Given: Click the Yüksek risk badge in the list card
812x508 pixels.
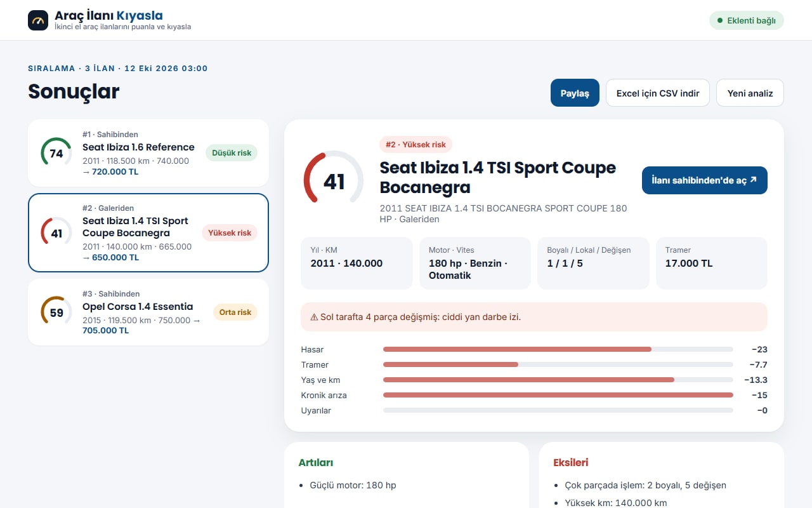Looking at the screenshot, I should click(x=230, y=233).
